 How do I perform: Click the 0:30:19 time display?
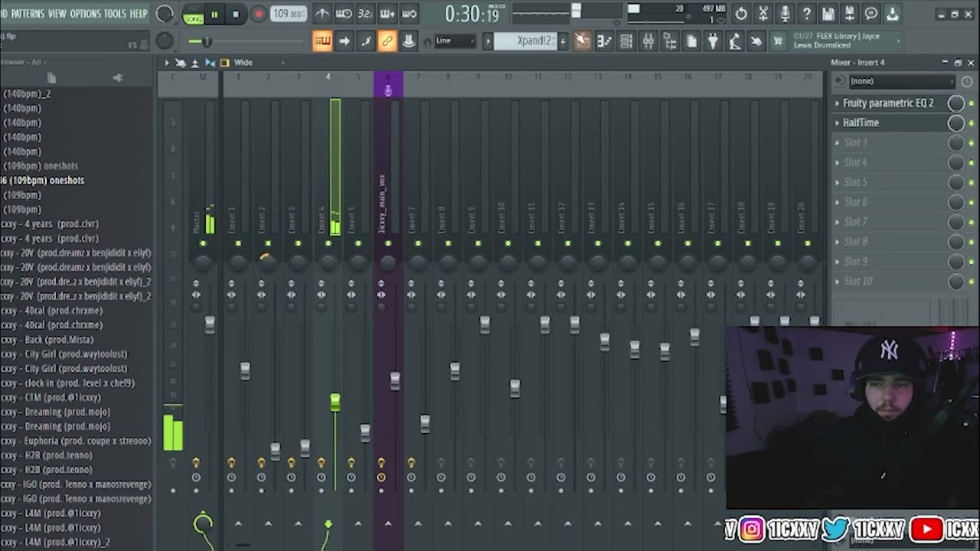(x=472, y=14)
